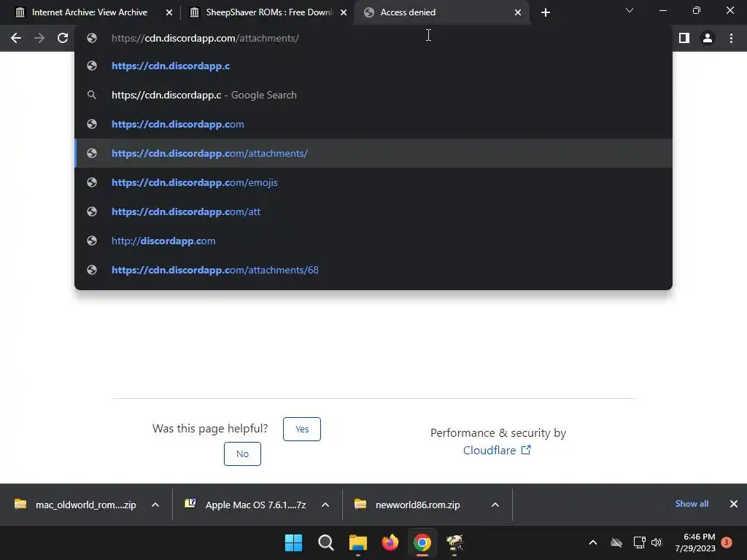The image size is (747, 560).
Task: Click the OneDrive cloud tray icon
Action: click(x=616, y=542)
